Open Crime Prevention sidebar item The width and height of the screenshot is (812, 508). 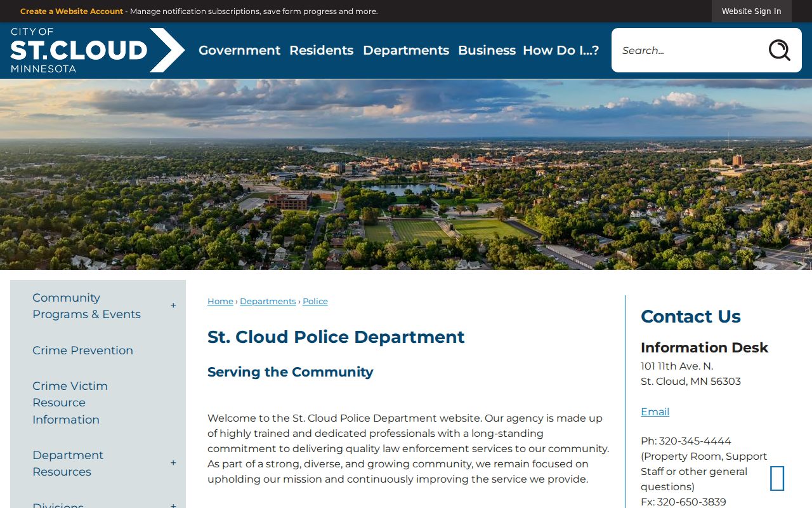tap(83, 351)
